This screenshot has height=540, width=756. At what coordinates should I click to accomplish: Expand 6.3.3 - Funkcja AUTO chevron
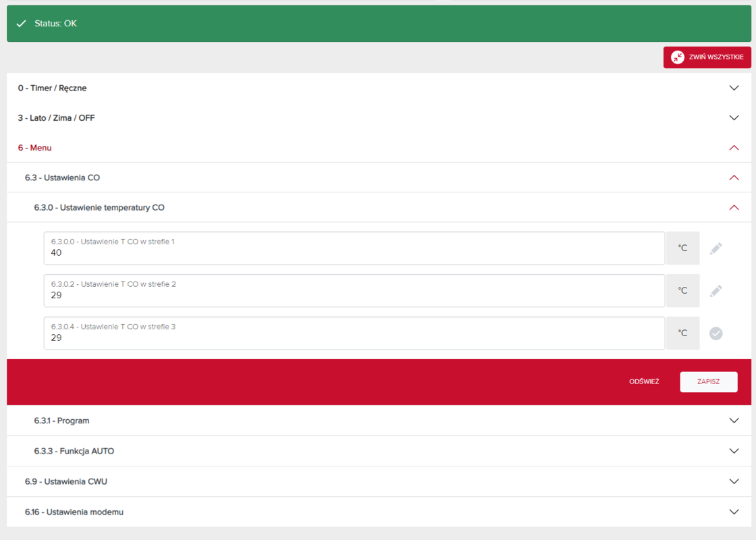coord(734,451)
